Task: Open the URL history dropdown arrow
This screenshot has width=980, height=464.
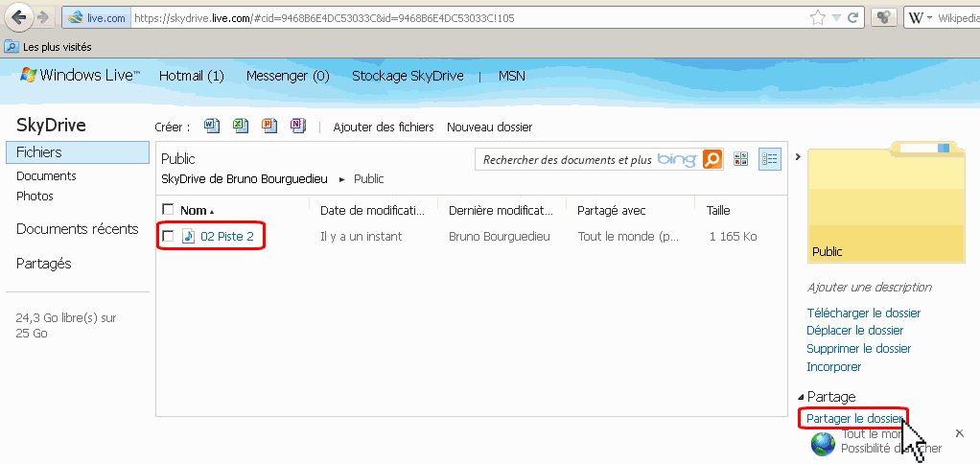Action: click(x=836, y=18)
